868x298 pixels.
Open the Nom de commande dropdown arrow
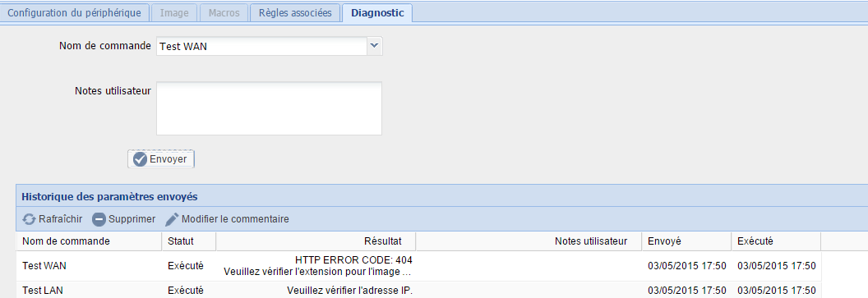pos(375,47)
